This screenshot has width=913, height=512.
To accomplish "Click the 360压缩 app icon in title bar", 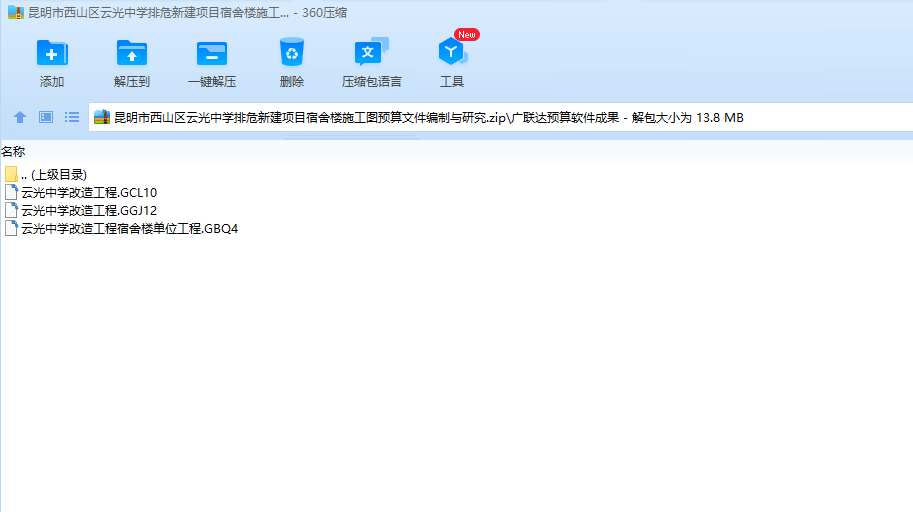I will pos(16,12).
